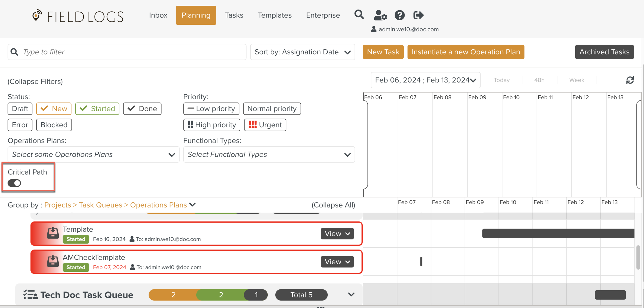Switch off the Critical Path toggle
Screen dimensions: 644x308
(14, 183)
